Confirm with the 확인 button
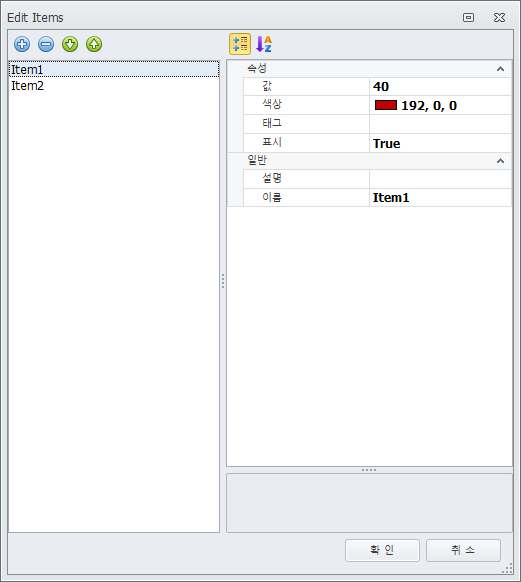This screenshot has height=582, width=521. coord(382,550)
